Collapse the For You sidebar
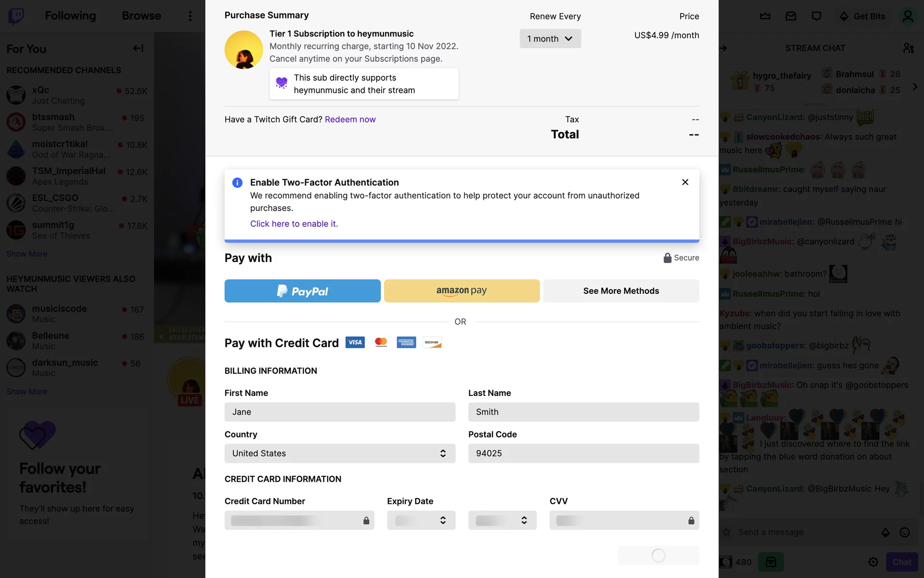The width and height of the screenshot is (924, 578). (x=138, y=48)
